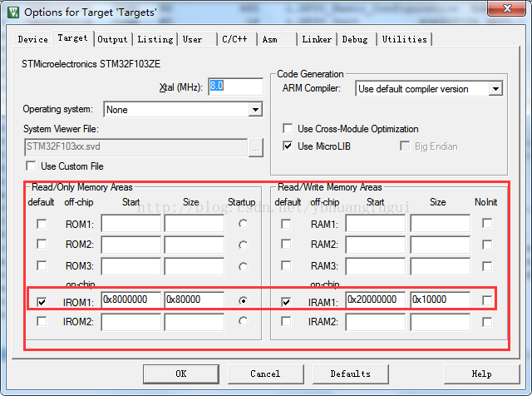This screenshot has width=532, height=396.
Task: Click the IRAM1 Size field 0x10000
Action: pyautogui.click(x=441, y=299)
